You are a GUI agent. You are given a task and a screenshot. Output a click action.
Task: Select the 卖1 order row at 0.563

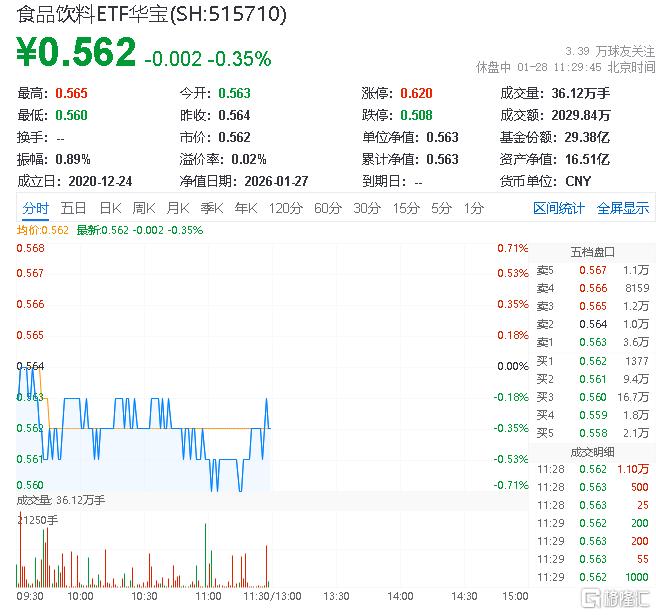pos(593,342)
